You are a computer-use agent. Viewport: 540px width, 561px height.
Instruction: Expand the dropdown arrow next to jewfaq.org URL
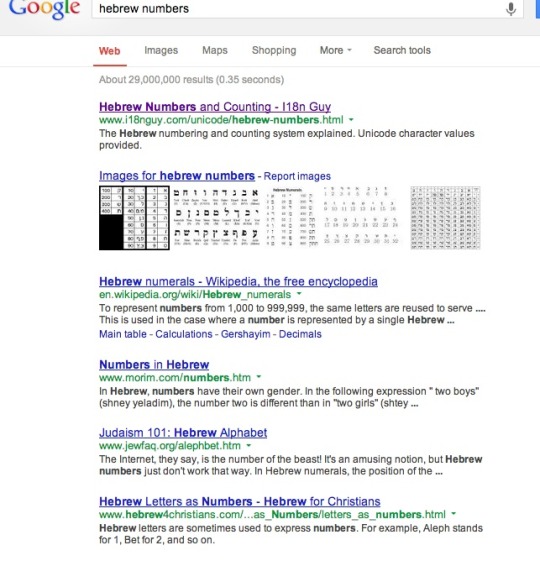(x=249, y=446)
